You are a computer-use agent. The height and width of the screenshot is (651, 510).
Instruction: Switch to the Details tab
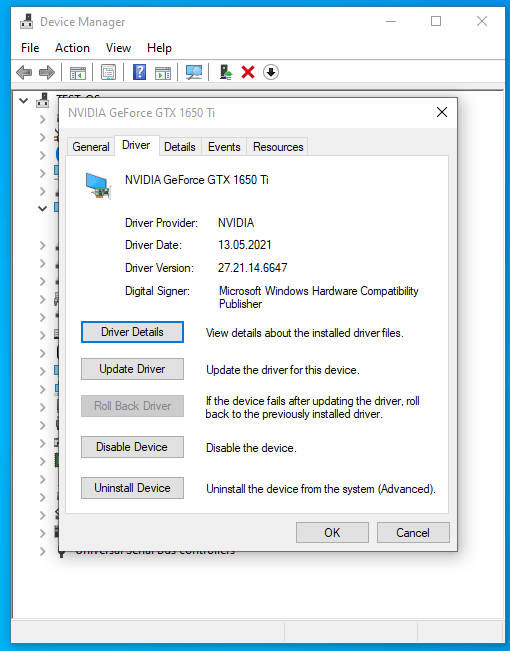click(180, 147)
